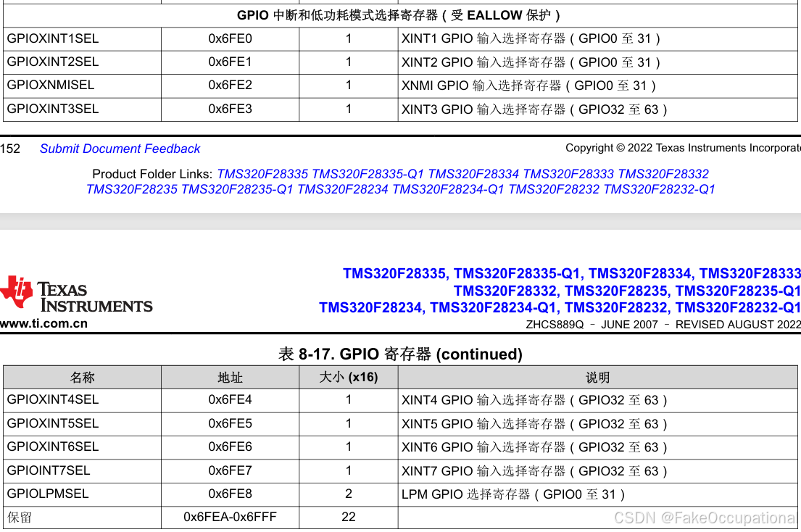Open the TMS320F28234-Q1 product folder link in footer
The width and height of the screenshot is (801, 532).
pos(448,189)
